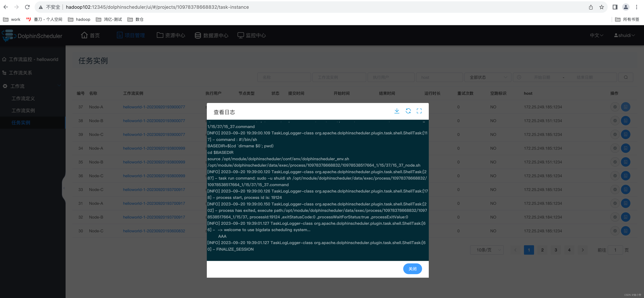Expand the shuidi user menu

[624, 35]
